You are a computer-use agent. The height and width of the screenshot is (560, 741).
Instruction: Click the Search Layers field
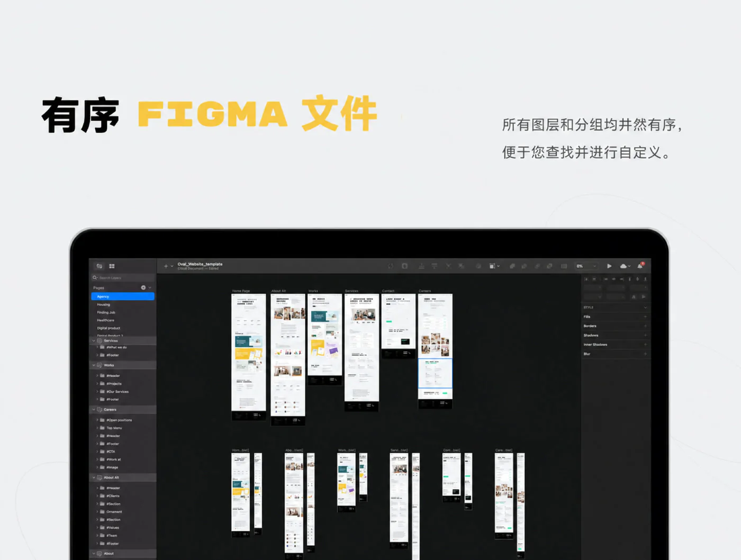coord(123,277)
